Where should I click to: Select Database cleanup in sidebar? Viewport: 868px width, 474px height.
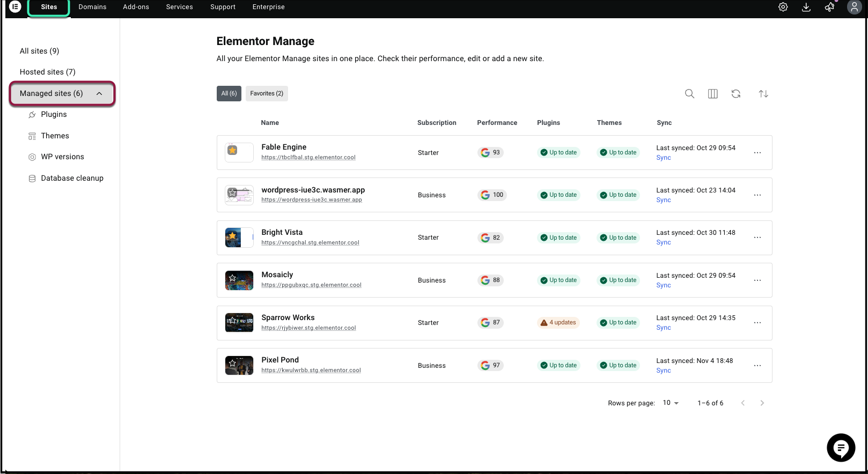pyautogui.click(x=72, y=178)
